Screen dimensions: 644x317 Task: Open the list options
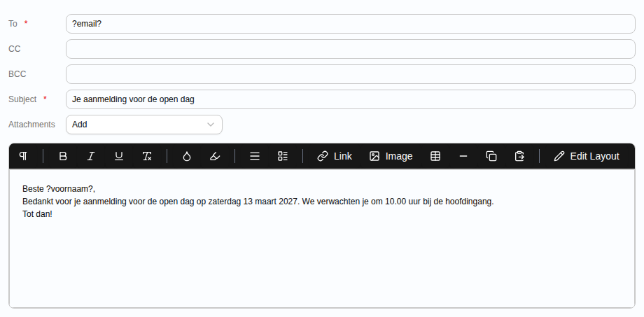pos(283,156)
